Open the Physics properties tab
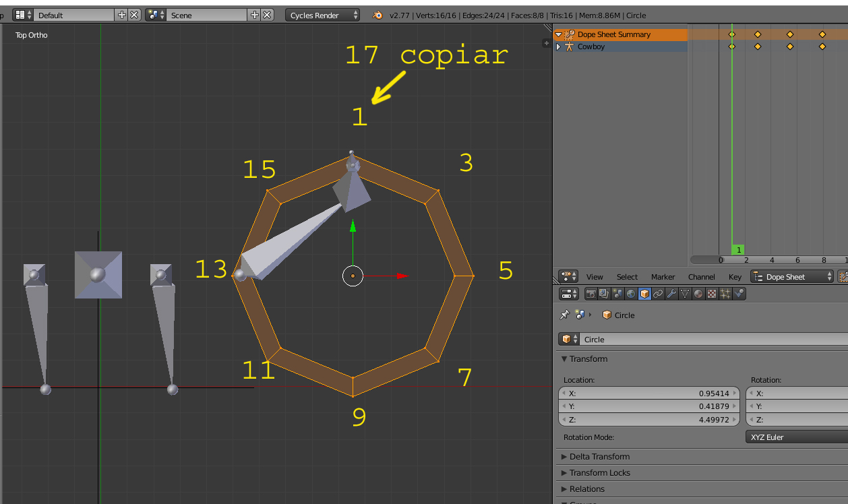Viewport: 848px width, 504px height. (739, 294)
